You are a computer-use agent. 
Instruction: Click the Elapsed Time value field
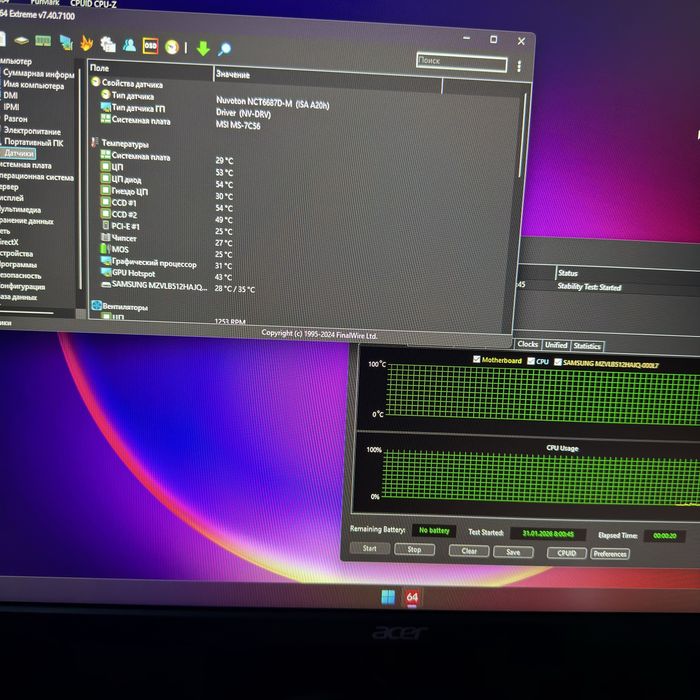click(664, 536)
